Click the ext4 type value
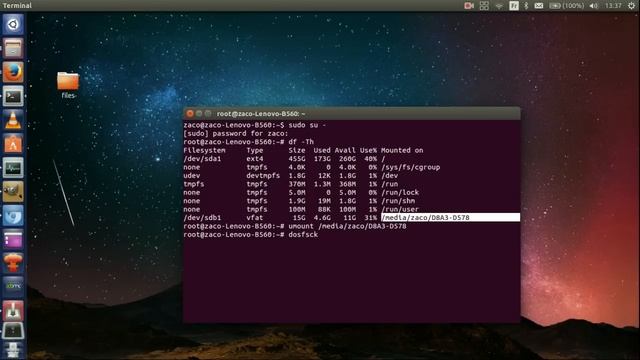The image size is (640, 360). (x=255, y=159)
